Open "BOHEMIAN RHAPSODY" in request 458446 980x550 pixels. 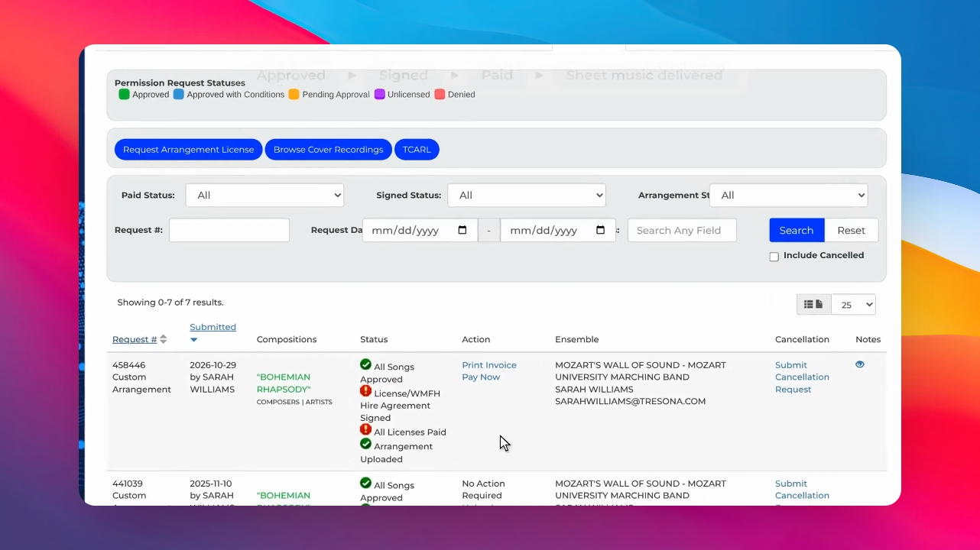(284, 383)
